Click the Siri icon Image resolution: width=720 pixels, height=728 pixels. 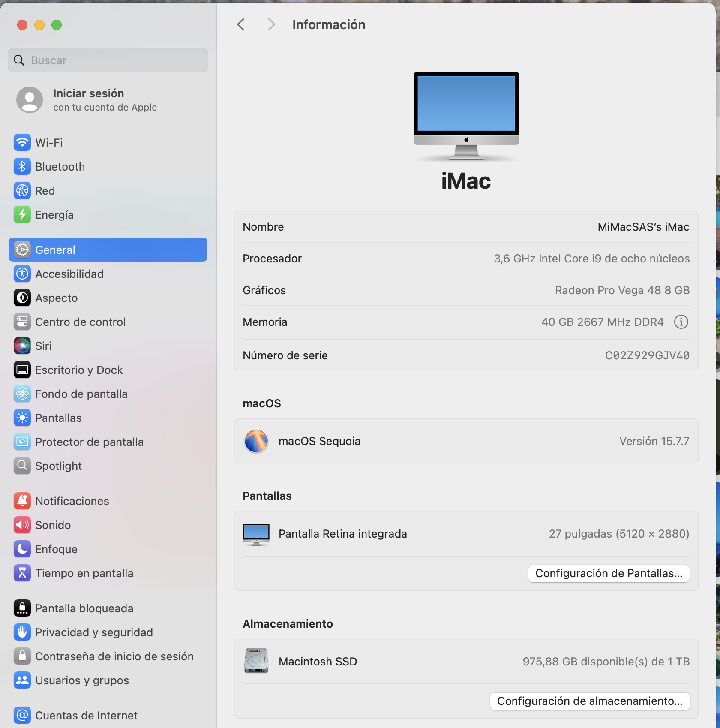[22, 346]
